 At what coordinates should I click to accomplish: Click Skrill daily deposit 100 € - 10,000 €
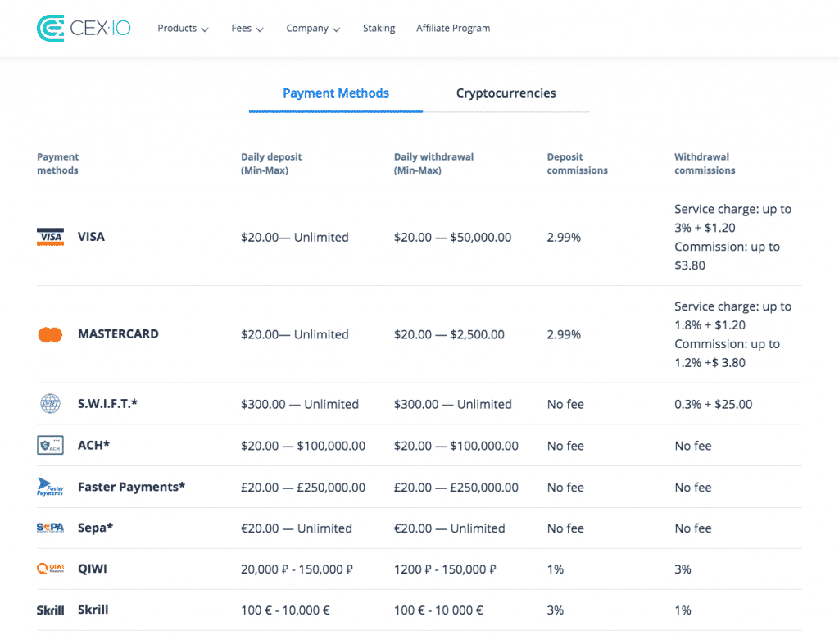coord(285,610)
